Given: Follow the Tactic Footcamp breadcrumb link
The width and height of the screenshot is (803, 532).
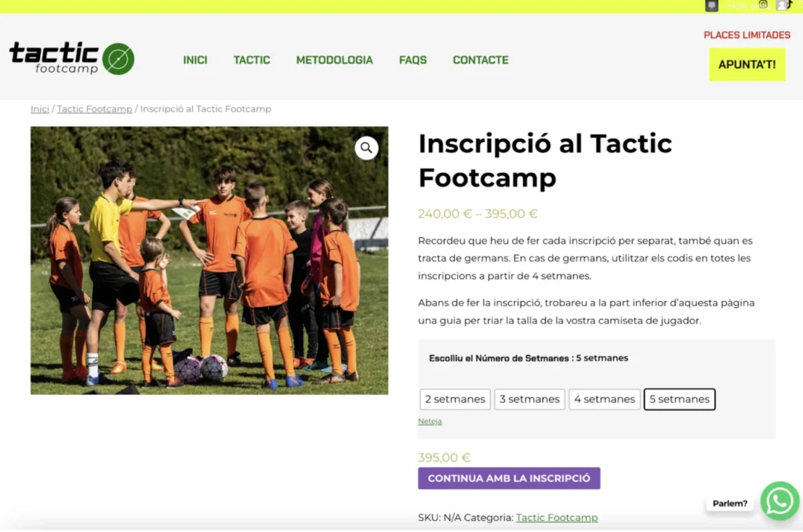Looking at the screenshot, I should click(x=95, y=109).
